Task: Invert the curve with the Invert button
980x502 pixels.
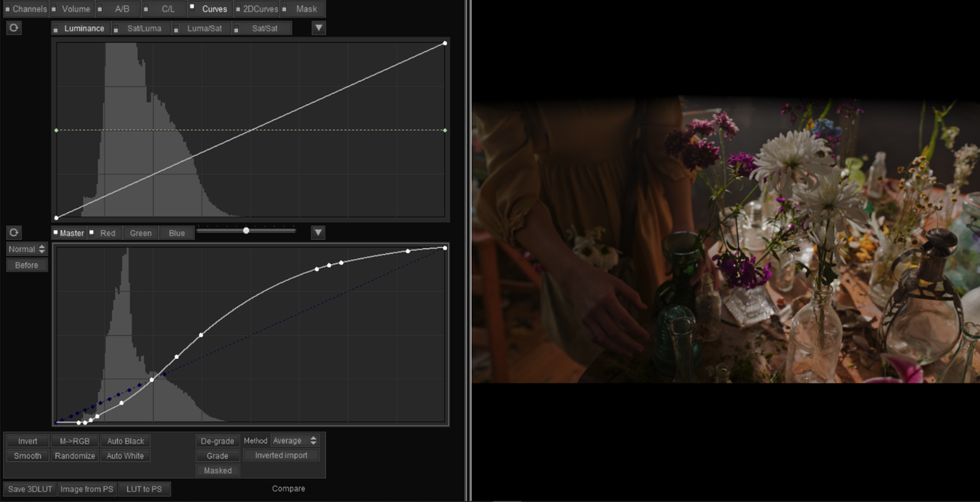Action: (x=28, y=441)
